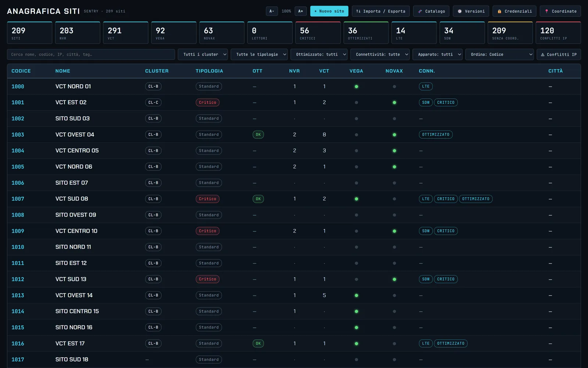
Task: Open site code 1007 link
Action: (x=18, y=199)
